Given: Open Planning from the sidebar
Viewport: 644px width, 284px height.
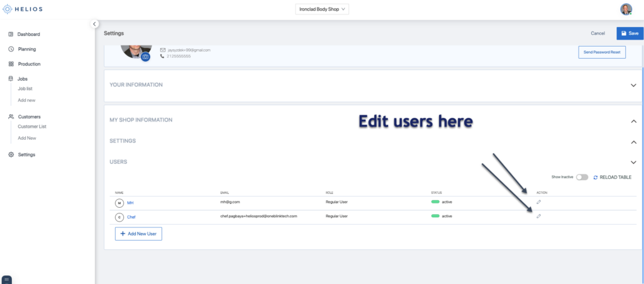Looking at the screenshot, I should point(26,49).
